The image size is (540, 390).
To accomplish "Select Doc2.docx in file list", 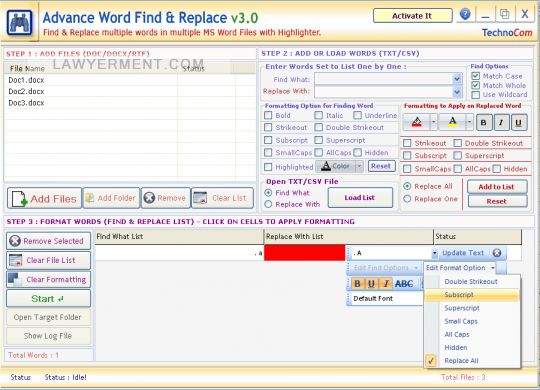I will pos(27,91).
